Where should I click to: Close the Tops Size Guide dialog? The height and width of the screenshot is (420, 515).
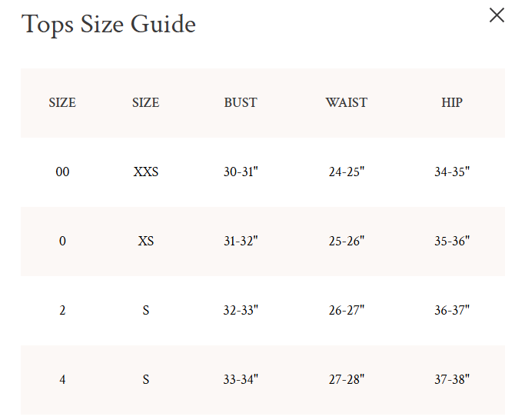497,15
